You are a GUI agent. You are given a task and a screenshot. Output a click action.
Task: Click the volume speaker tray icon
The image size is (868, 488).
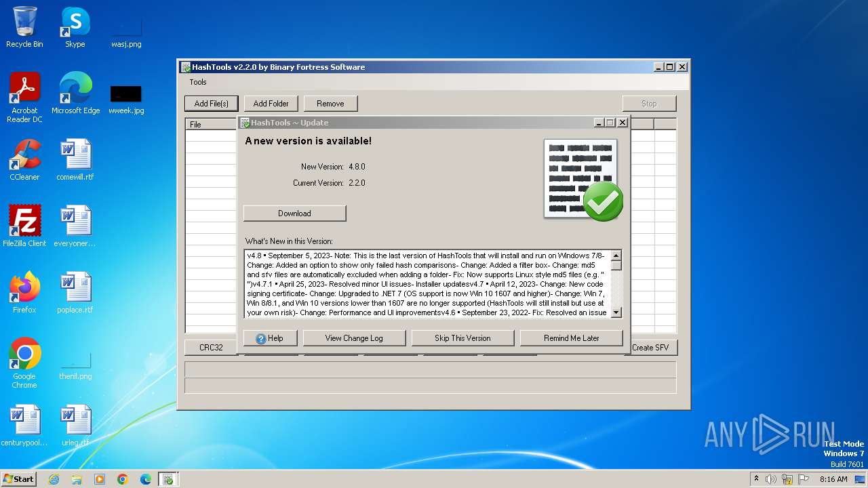tap(771, 479)
